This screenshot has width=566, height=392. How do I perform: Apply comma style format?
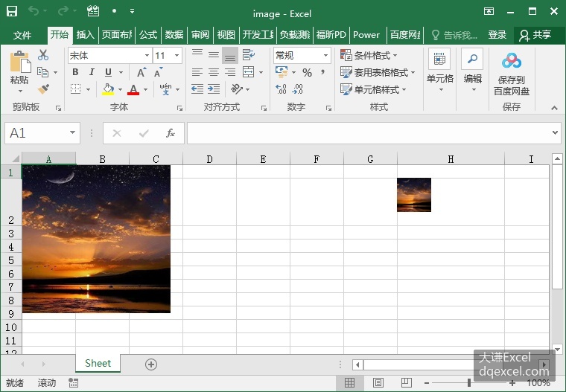(322, 72)
